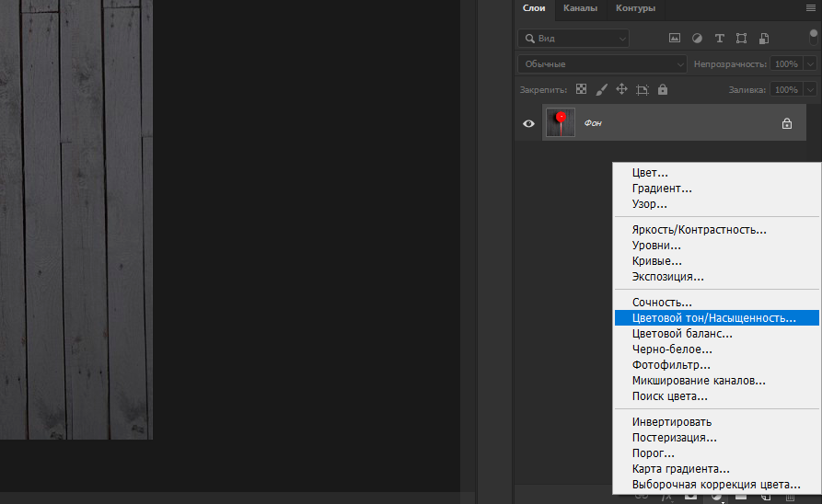
Task: Lock image pixels brush icon
Action: [x=601, y=89]
